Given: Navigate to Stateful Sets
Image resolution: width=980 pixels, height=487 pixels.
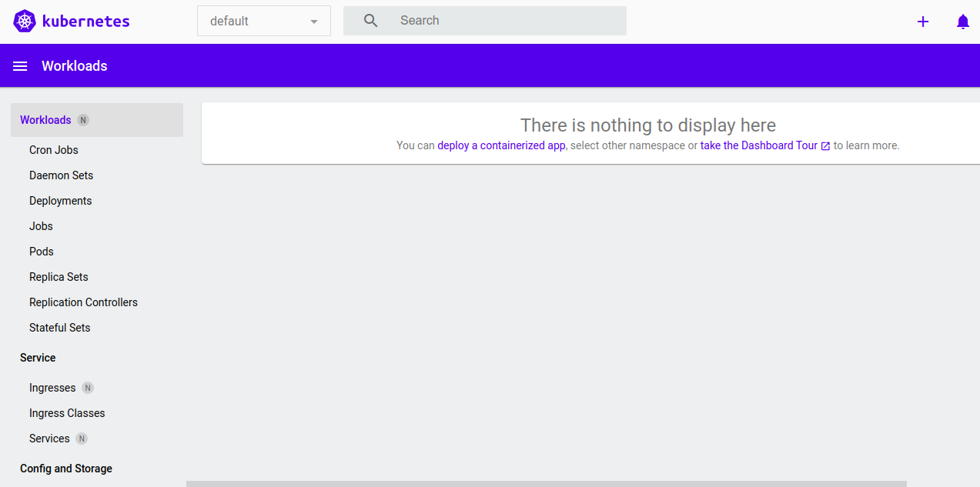Looking at the screenshot, I should [x=59, y=328].
